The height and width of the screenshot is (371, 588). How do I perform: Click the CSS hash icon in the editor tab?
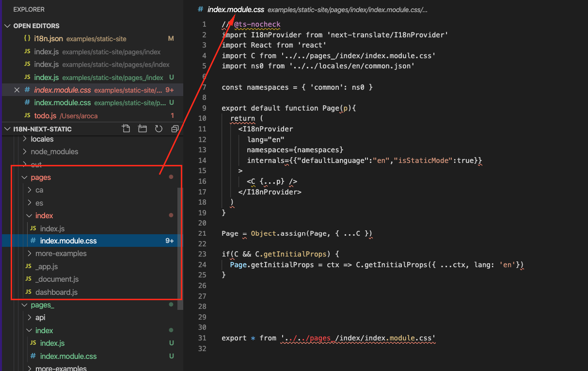[201, 9]
